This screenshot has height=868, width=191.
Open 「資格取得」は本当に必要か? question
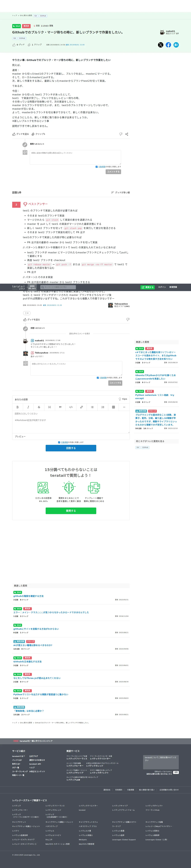pos(28,711)
